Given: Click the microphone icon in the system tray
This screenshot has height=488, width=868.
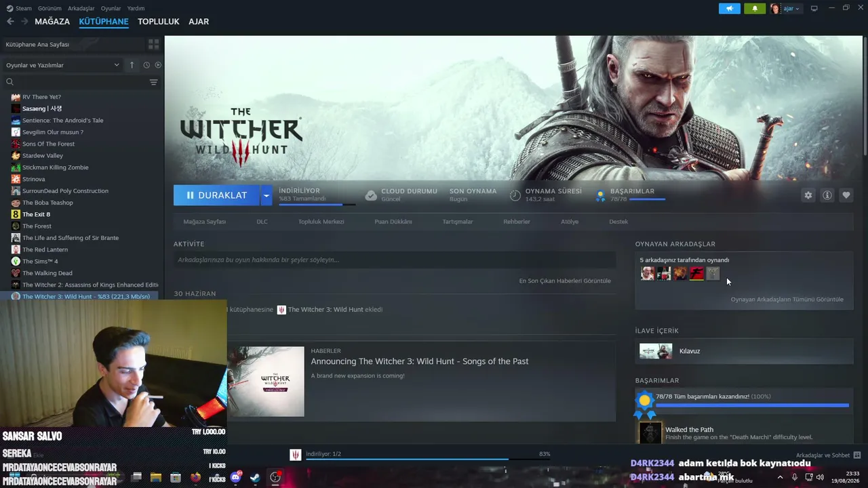Looking at the screenshot, I should (795, 477).
